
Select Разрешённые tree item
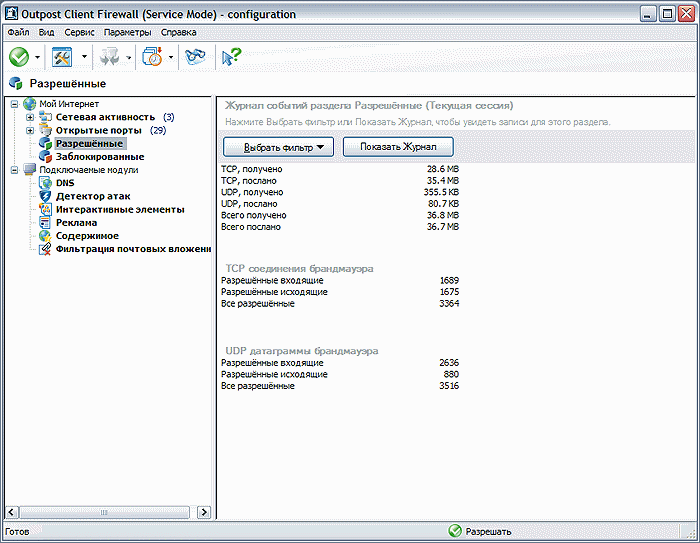click(89, 143)
